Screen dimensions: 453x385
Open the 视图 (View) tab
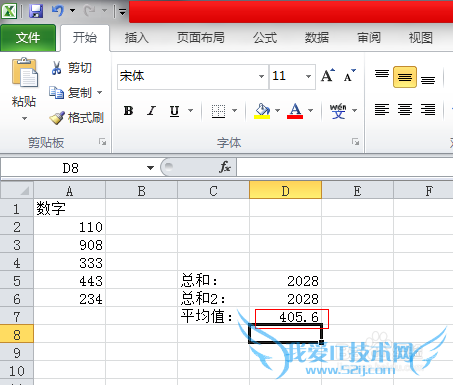tap(421, 38)
